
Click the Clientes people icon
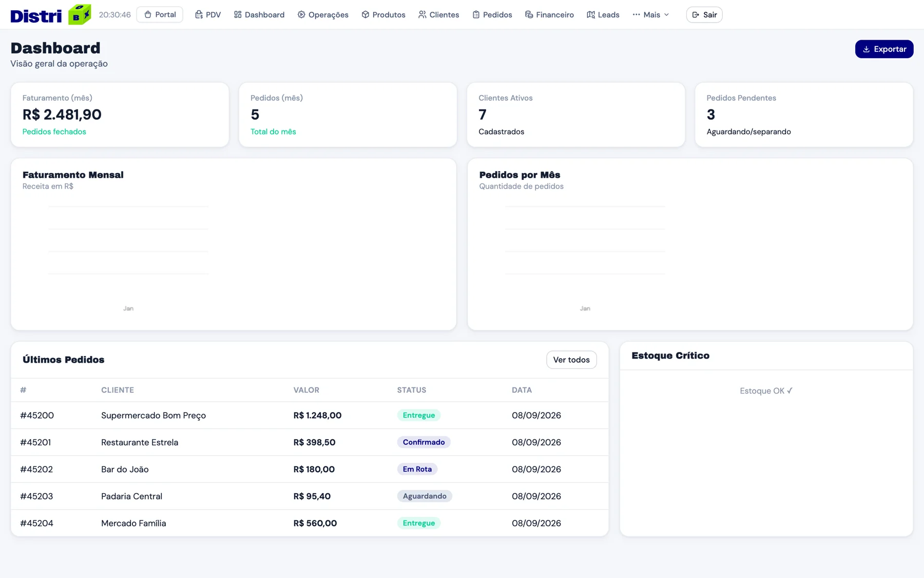click(x=422, y=14)
